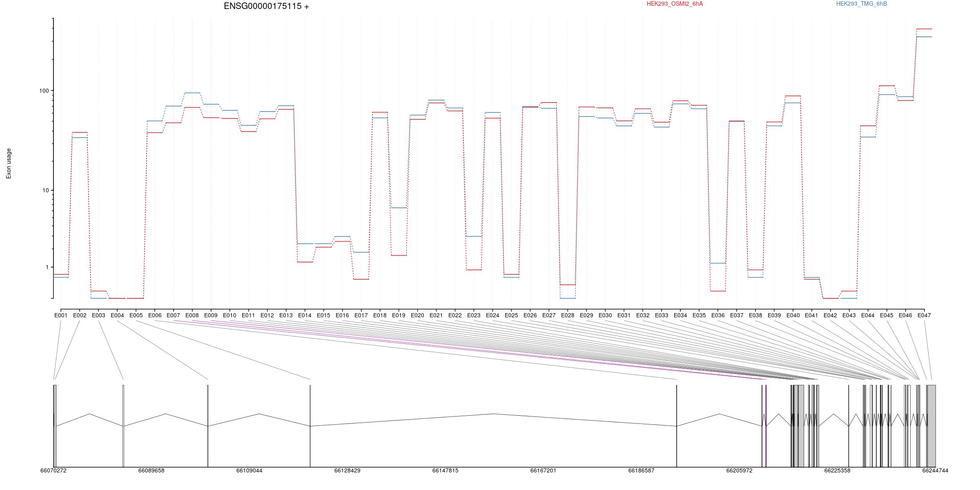This screenshot has height=490, width=980.
Task: Click exon label E032
Action: click(x=643, y=315)
